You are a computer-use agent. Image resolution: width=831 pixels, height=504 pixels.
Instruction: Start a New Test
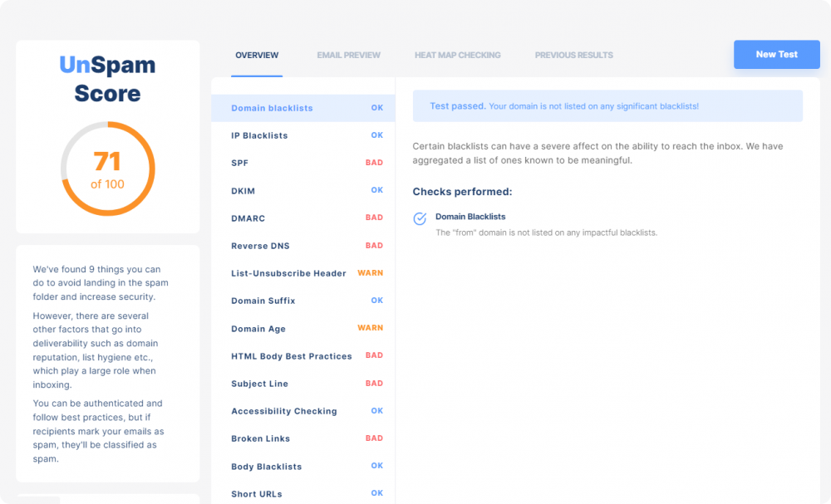pyautogui.click(x=776, y=55)
